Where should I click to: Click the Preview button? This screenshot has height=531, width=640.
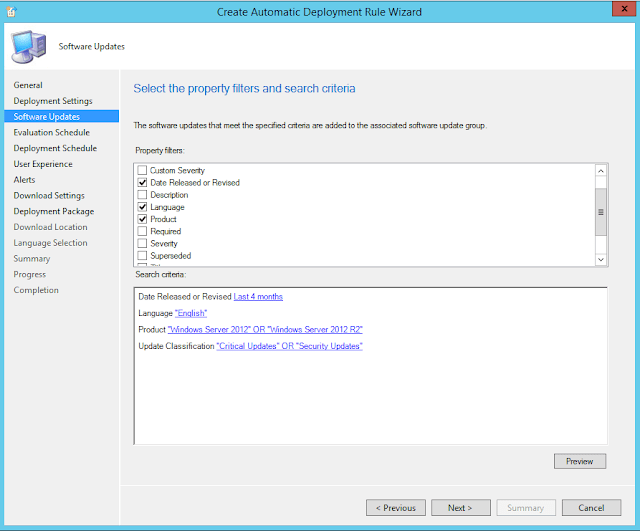[579, 461]
